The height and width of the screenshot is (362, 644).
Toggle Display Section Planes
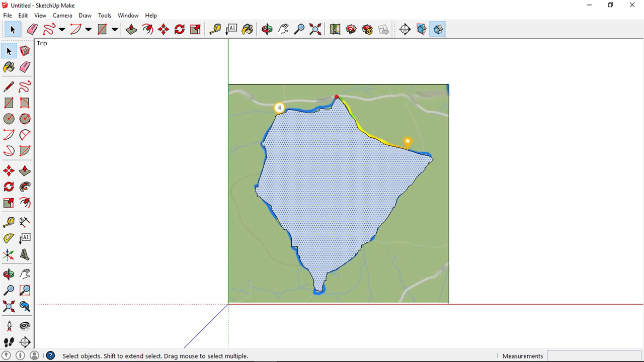[421, 29]
